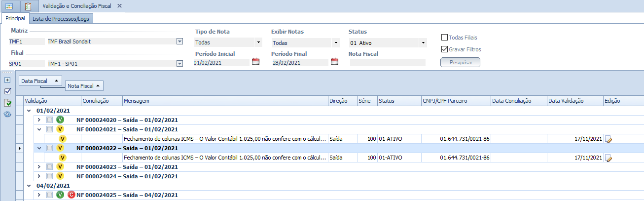Click the green V validation icon for NF 000024020

pos(60,120)
